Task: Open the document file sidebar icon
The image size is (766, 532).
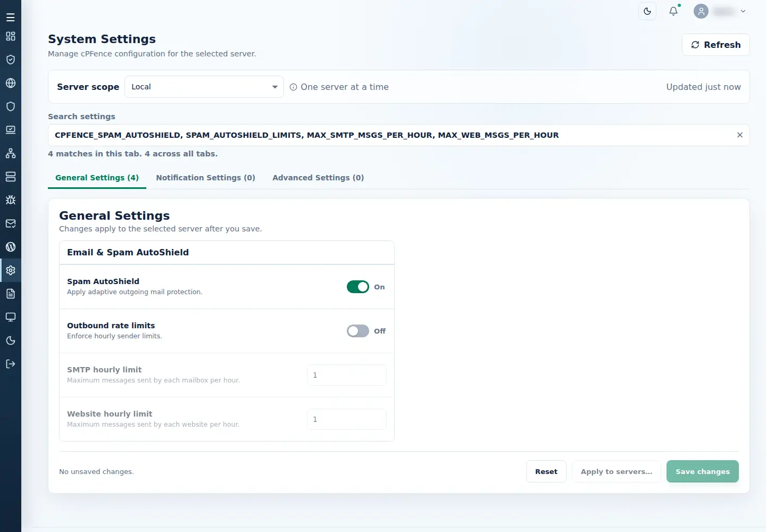Action: 11,294
